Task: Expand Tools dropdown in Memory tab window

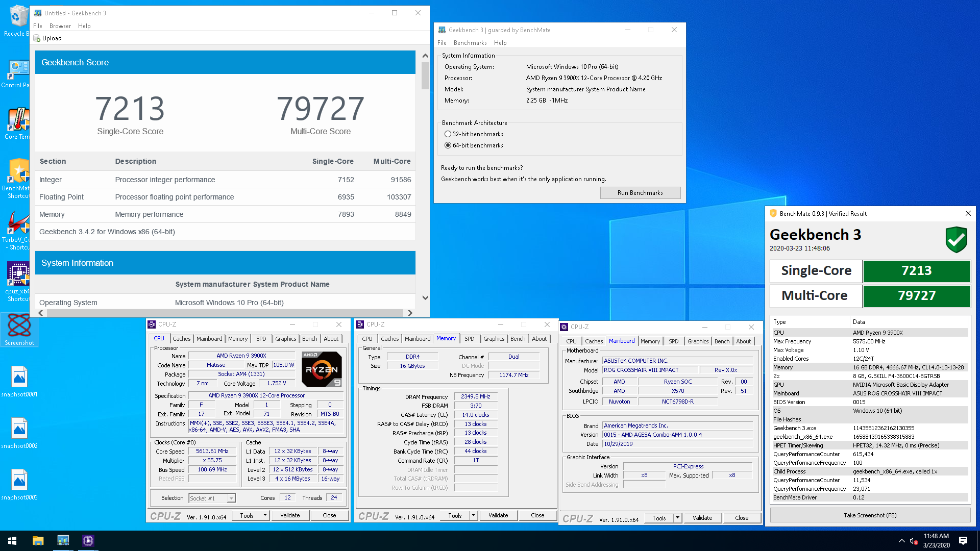Action: click(473, 515)
